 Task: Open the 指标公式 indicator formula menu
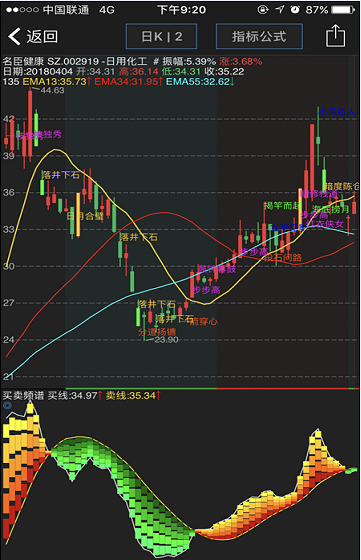click(259, 36)
